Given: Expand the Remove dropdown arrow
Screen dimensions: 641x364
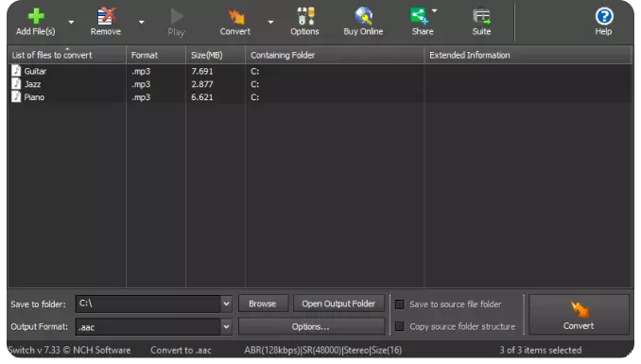Looking at the screenshot, I should 142,22.
